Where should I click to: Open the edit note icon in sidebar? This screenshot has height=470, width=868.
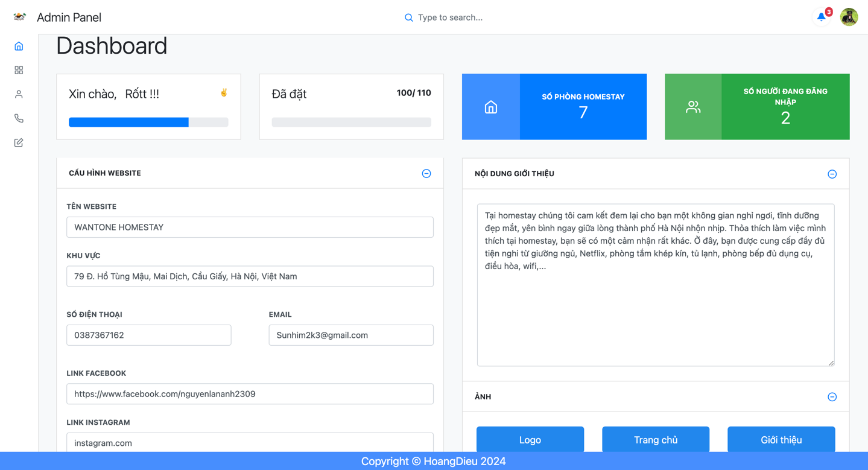pos(19,143)
